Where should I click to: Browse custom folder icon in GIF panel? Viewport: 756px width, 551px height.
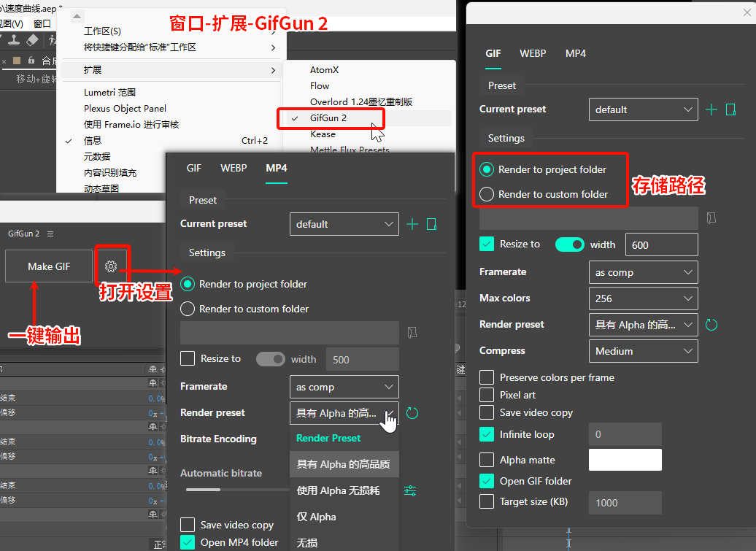(x=711, y=218)
